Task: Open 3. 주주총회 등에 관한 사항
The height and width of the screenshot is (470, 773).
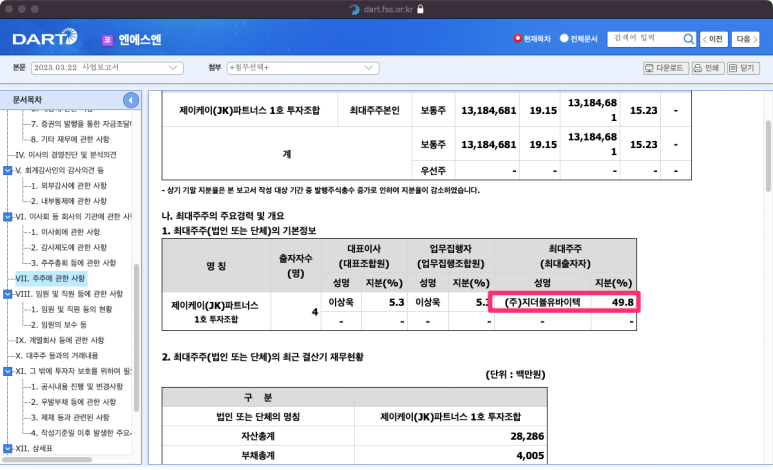Action: pyautogui.click(x=73, y=263)
